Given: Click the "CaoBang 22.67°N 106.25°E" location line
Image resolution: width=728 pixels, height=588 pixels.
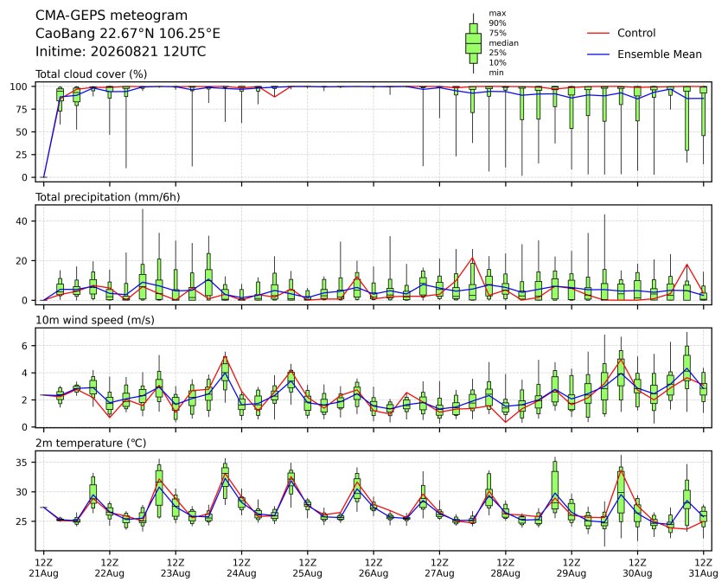Looking at the screenshot, I should pos(128,34).
